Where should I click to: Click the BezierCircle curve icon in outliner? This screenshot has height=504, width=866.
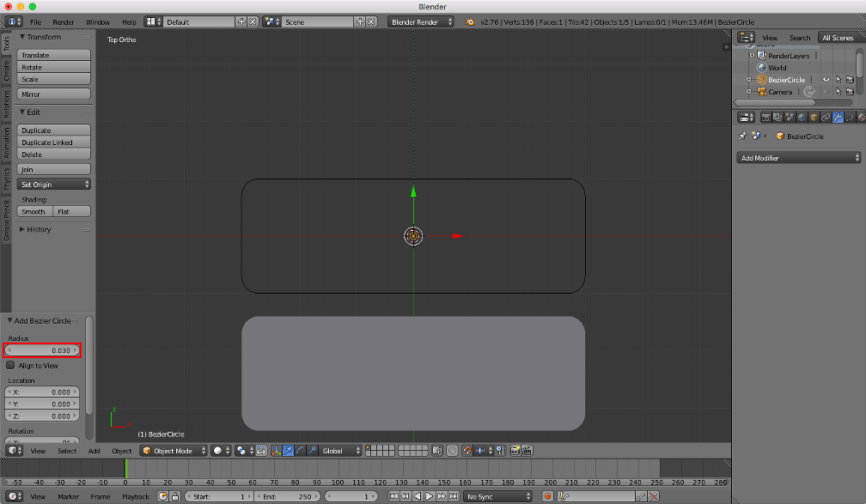pyautogui.click(x=761, y=80)
